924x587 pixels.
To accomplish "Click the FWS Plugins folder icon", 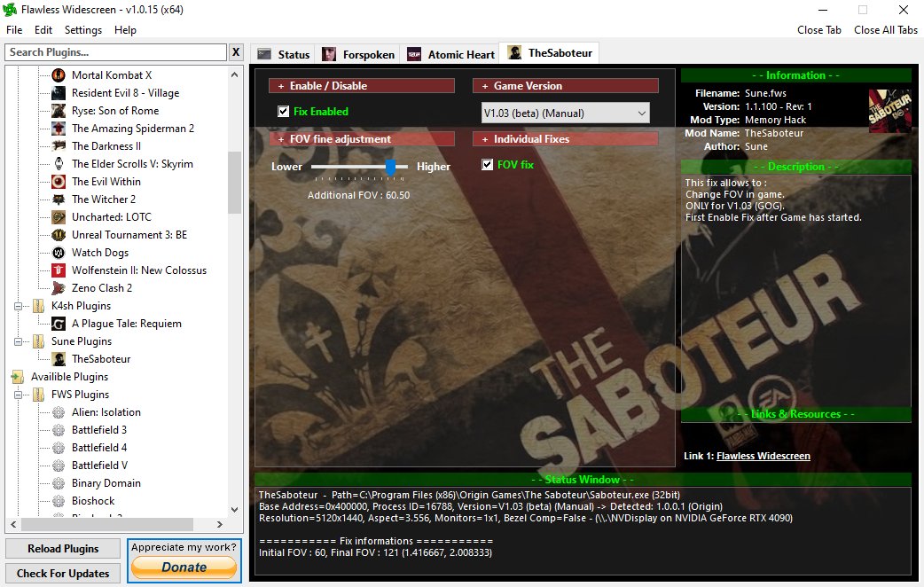I will pos(38,395).
